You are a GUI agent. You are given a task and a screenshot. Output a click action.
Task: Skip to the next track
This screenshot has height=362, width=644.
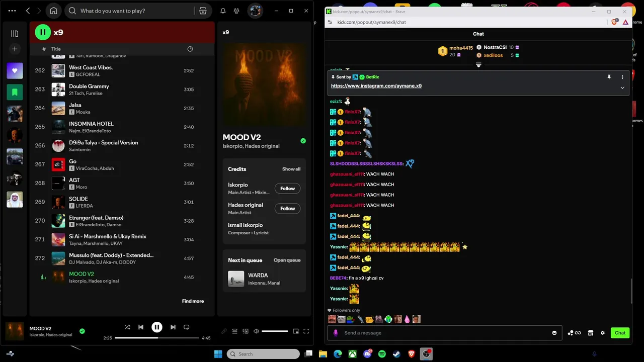pyautogui.click(x=173, y=327)
